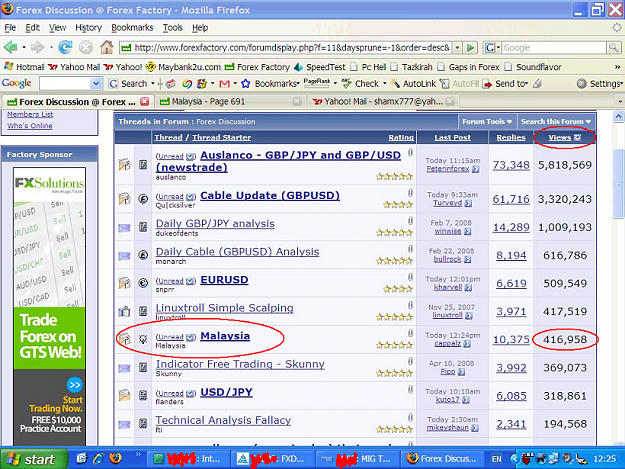The width and height of the screenshot is (625, 469).
Task: Open the History menu
Action: click(x=88, y=27)
